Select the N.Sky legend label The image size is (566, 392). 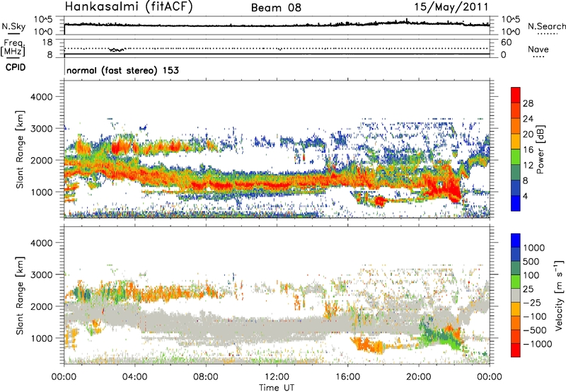[13, 27]
